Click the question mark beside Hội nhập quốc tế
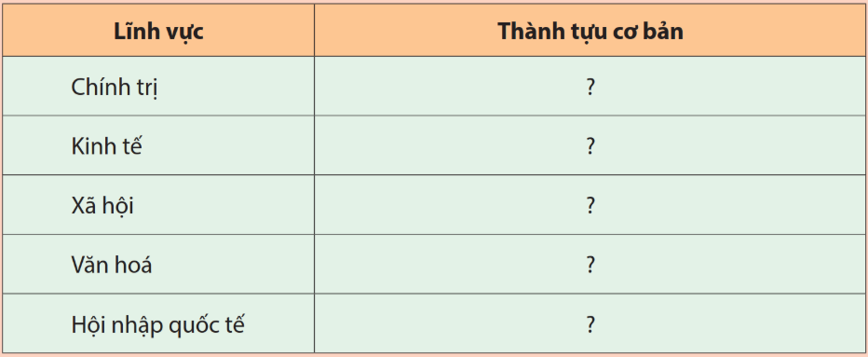 coord(590,324)
